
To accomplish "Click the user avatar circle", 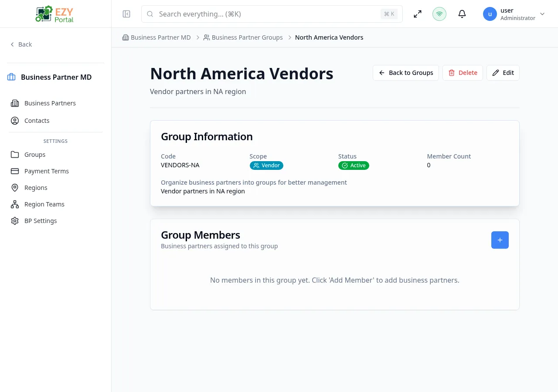I will [x=490, y=14].
